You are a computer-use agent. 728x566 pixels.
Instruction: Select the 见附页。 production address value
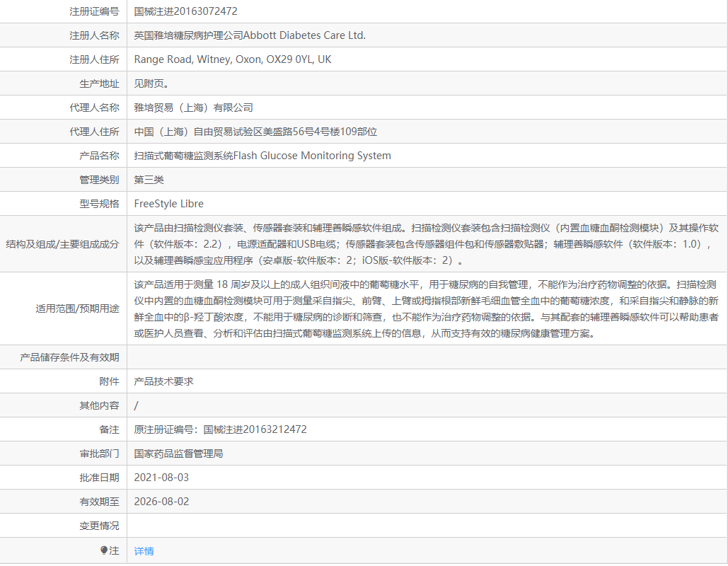151,83
